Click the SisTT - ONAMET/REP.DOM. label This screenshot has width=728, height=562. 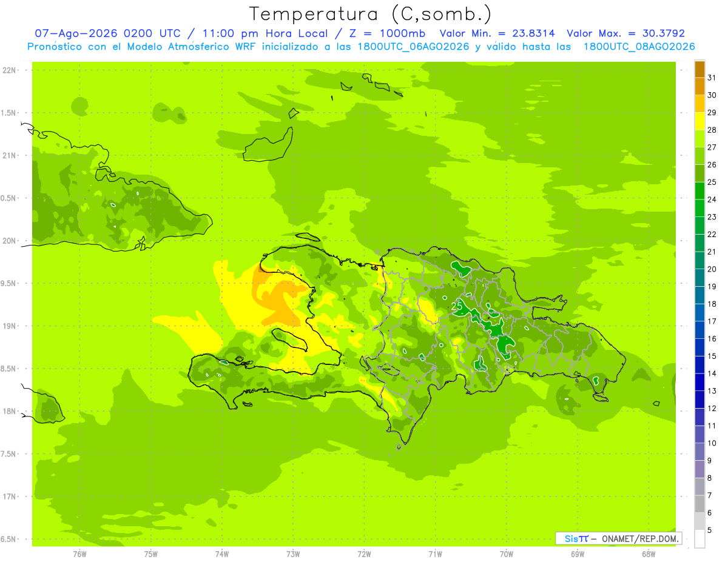click(x=618, y=538)
